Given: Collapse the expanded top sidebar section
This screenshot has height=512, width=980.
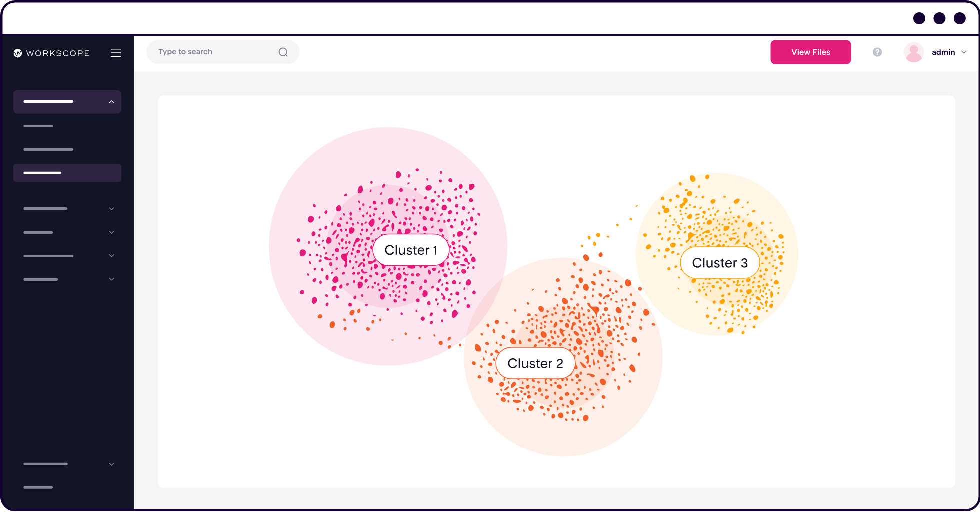Looking at the screenshot, I should coord(111,102).
